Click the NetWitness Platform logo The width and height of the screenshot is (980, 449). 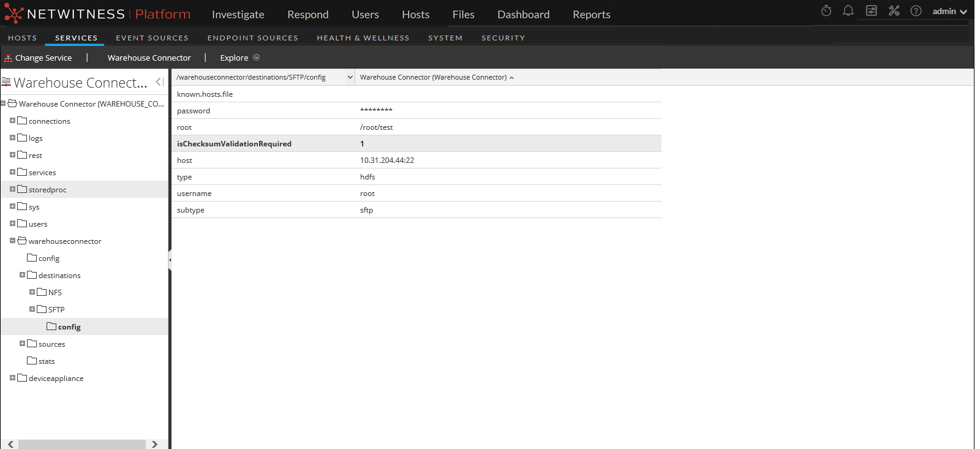[97, 13]
